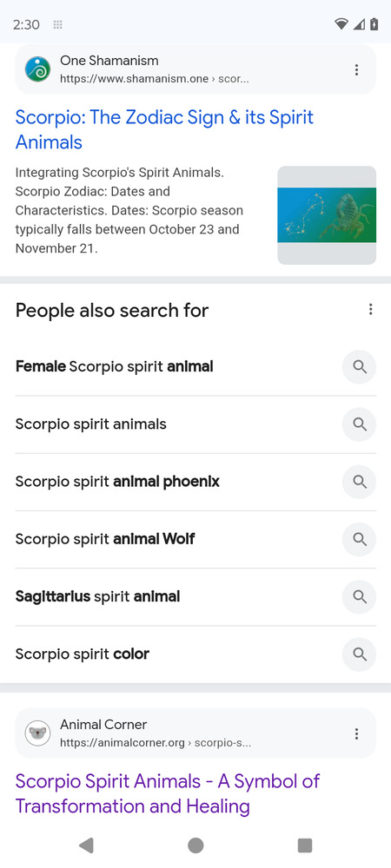Tap search icon for Scorpio spirit animal phoenix
Screen dimensions: 391x868
[x=360, y=482]
